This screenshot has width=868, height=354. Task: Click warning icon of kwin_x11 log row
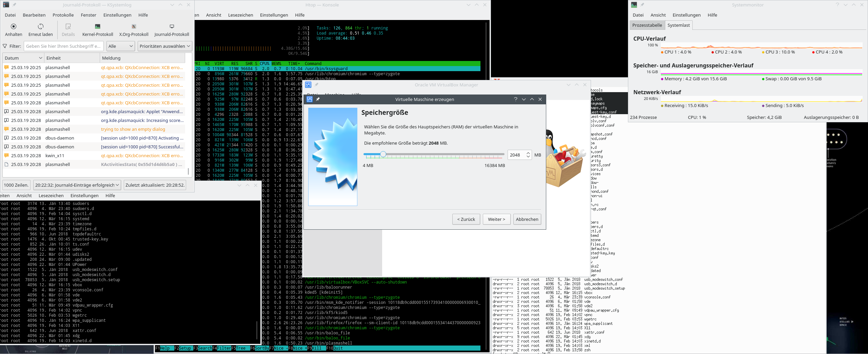[6, 155]
